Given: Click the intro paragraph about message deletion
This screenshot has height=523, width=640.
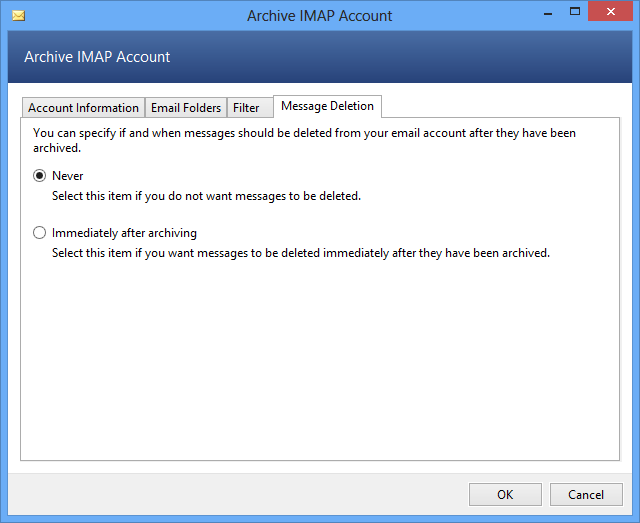Looking at the screenshot, I should pyautogui.click(x=304, y=140).
